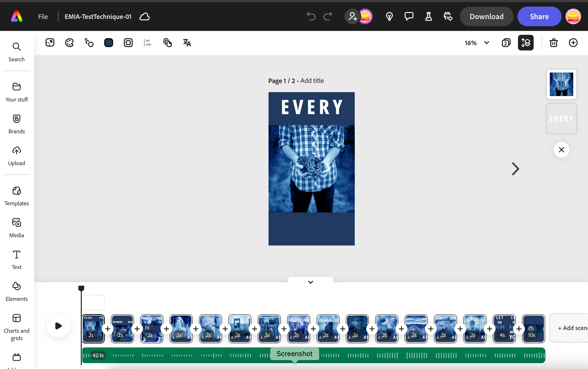Go to next page with the right chevron
The height and width of the screenshot is (369, 588).
coord(515,169)
